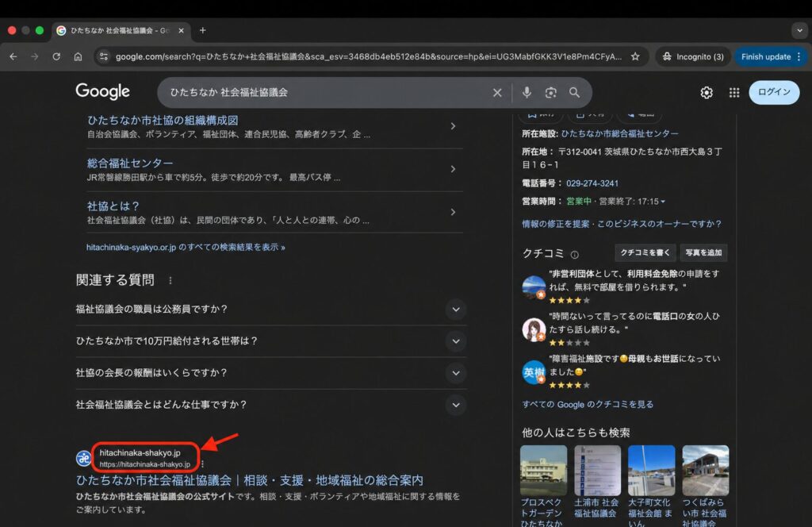Open the 英樹 reviewer avatar
This screenshot has height=527, width=812.
pyautogui.click(x=534, y=372)
